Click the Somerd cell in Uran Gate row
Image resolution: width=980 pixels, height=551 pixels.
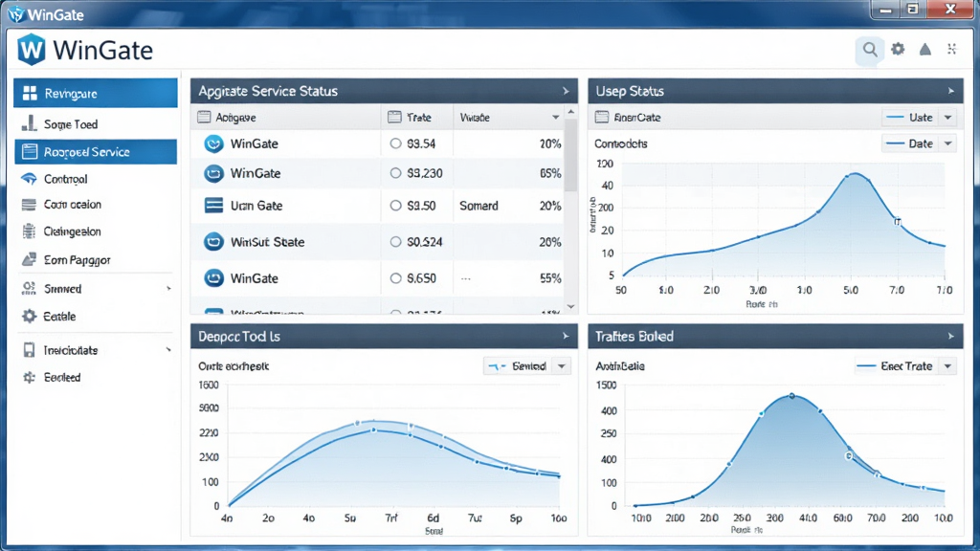[479, 206]
